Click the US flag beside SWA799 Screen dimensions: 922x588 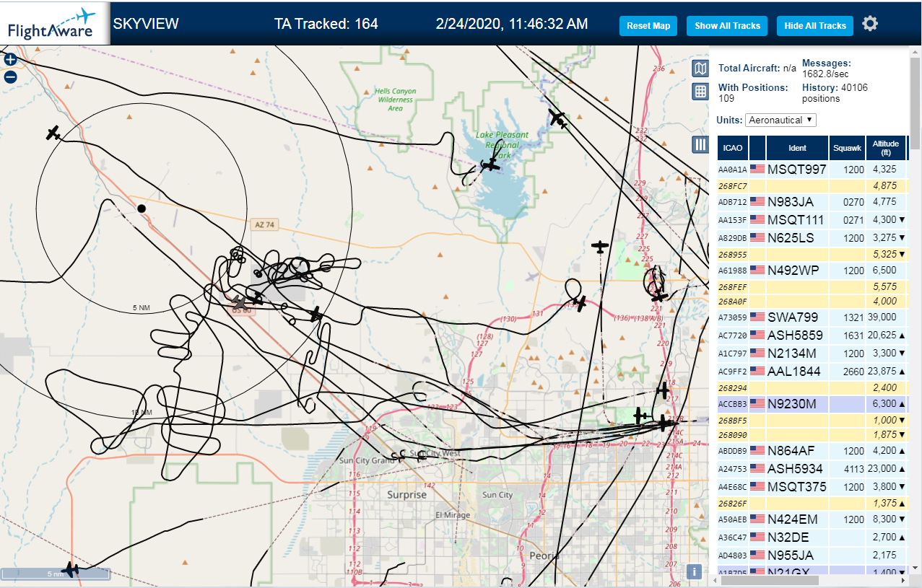[757, 317]
